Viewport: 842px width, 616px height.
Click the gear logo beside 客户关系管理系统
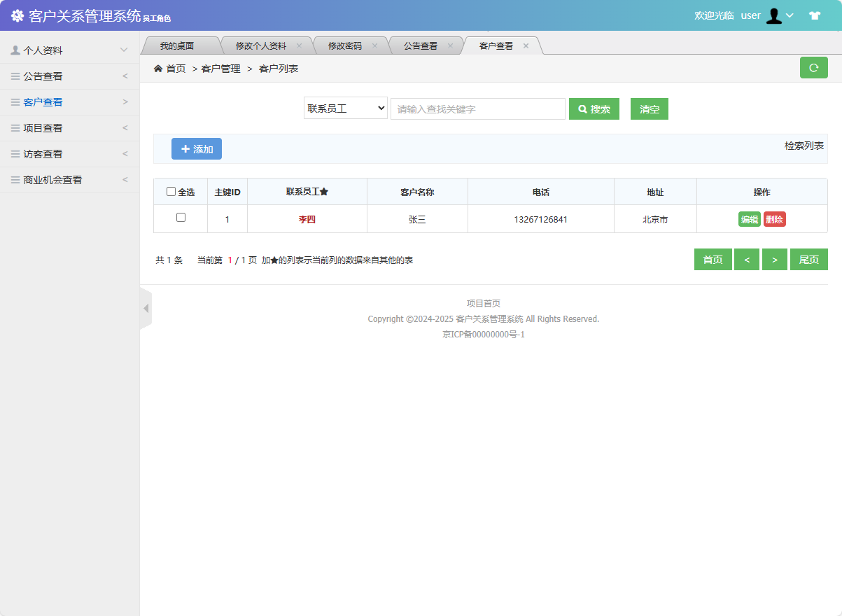(x=16, y=15)
